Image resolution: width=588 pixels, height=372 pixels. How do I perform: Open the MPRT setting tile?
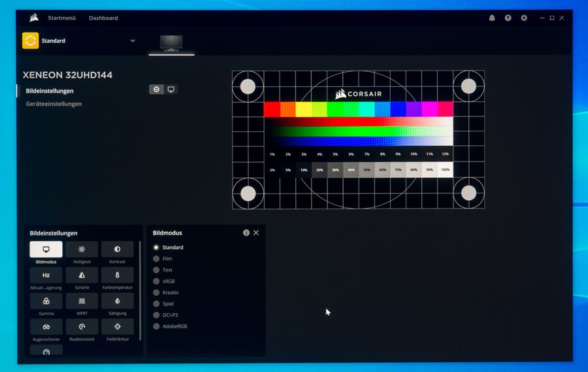(x=82, y=301)
